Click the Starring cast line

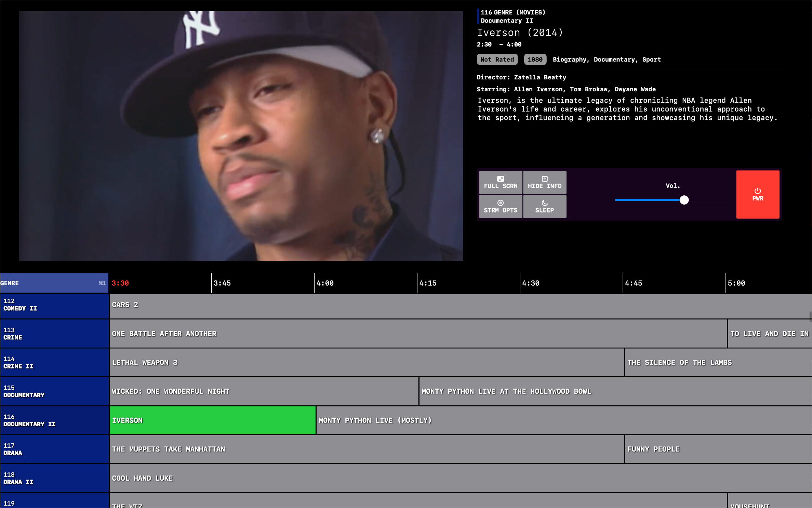[x=566, y=89]
